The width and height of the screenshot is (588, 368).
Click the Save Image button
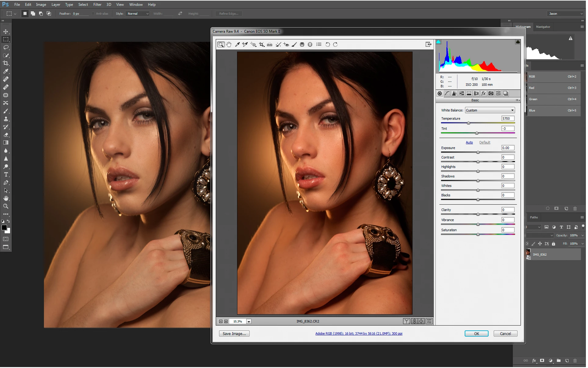[x=235, y=334]
